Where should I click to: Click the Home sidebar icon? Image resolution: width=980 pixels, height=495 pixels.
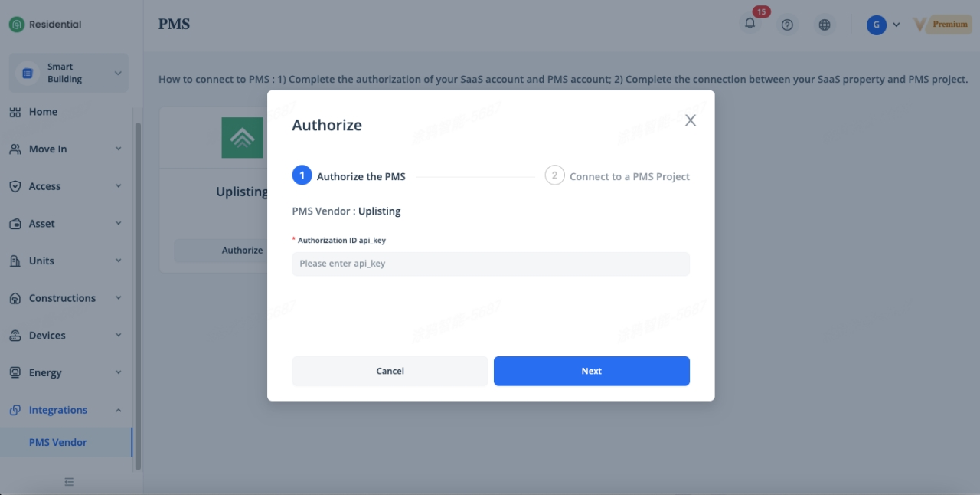tap(15, 112)
